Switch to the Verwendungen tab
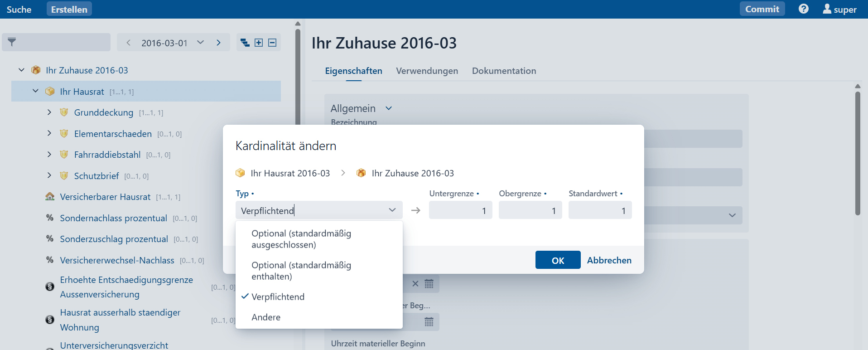Screen dimensions: 868x350 point(427,71)
